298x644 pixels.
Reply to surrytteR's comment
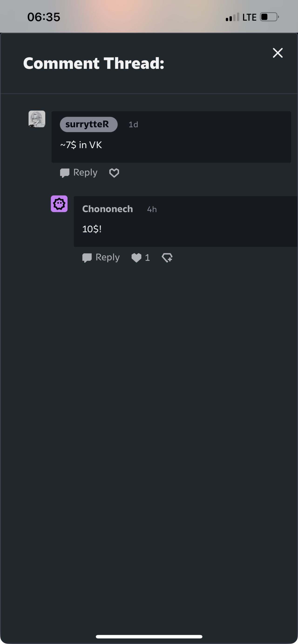click(x=79, y=173)
